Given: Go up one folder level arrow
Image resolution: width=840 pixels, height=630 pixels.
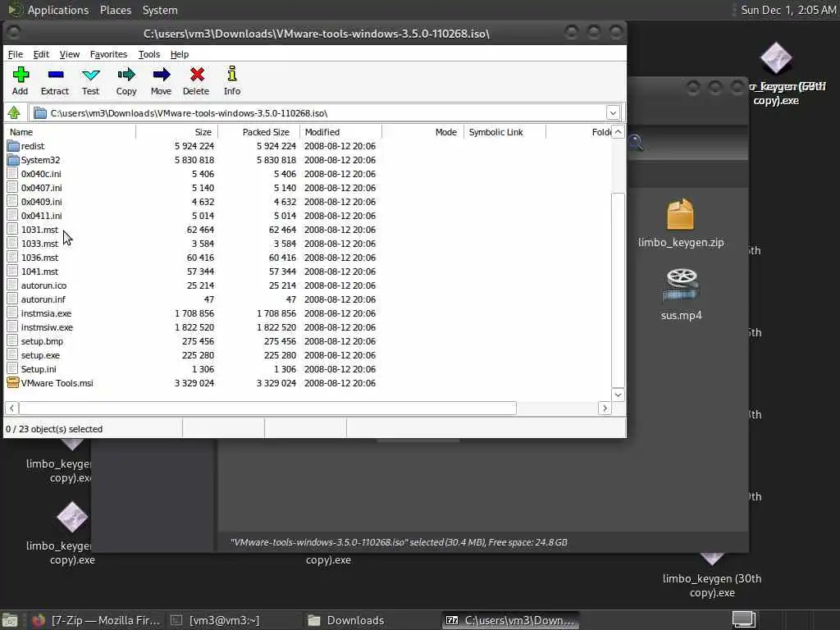Looking at the screenshot, I should coord(14,112).
